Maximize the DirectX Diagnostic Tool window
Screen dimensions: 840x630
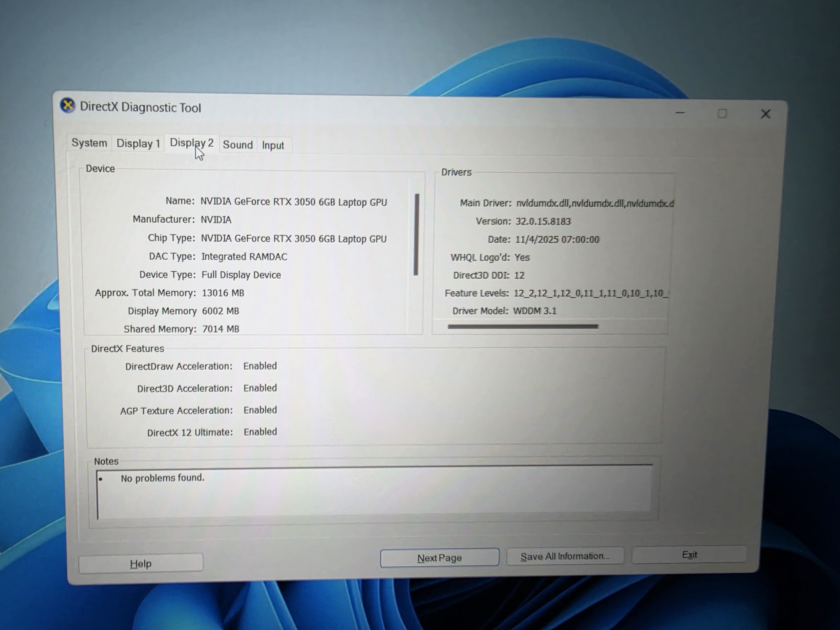(x=722, y=114)
